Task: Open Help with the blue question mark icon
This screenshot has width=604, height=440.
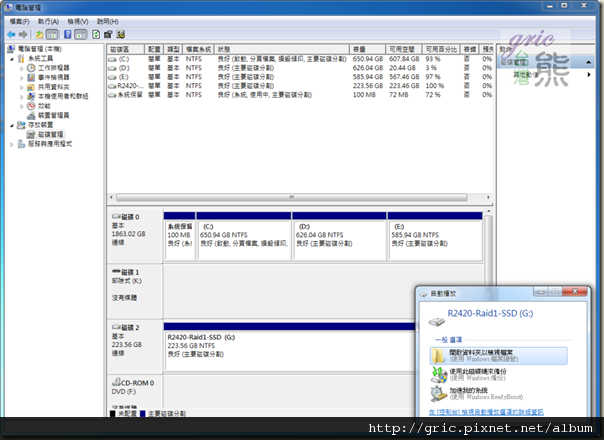Action: coord(68,35)
